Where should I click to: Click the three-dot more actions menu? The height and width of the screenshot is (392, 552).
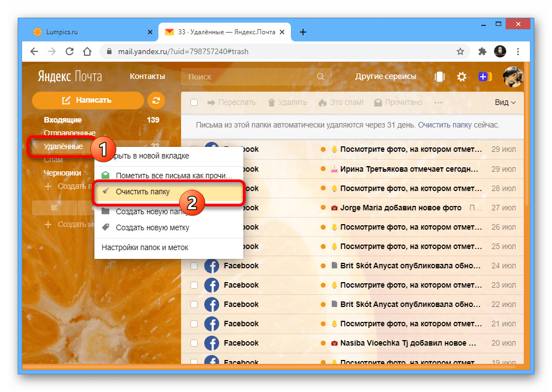click(439, 102)
